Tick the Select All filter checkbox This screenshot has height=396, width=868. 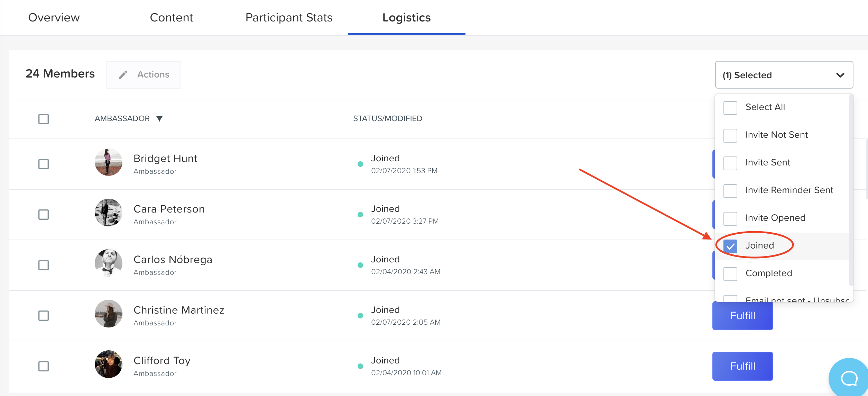tap(730, 108)
